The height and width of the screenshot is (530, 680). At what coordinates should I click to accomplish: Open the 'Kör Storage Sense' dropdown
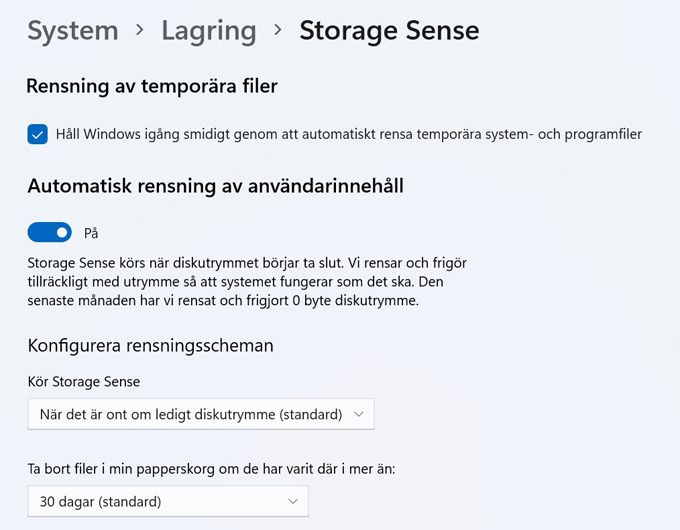(x=201, y=414)
